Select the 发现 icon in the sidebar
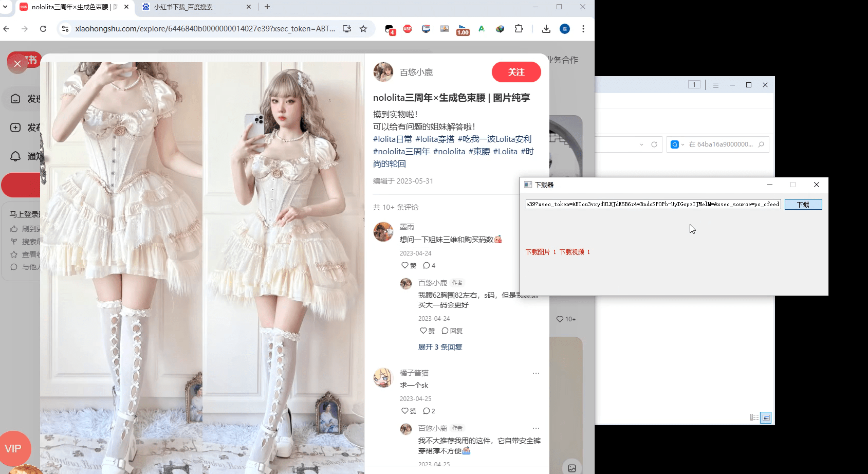The image size is (868, 474). 15,98
